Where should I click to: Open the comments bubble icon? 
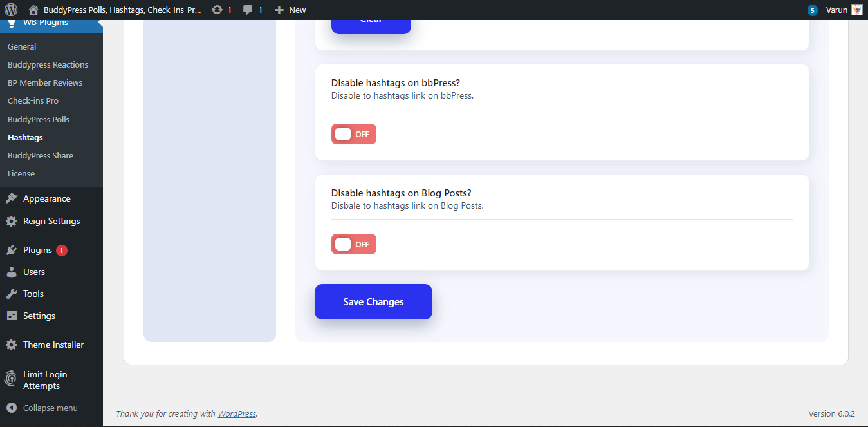pos(248,10)
